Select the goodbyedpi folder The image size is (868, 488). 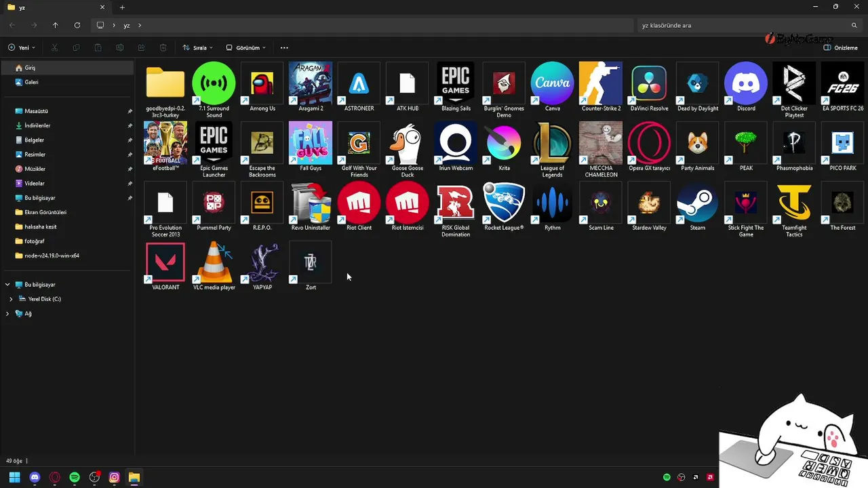(165, 91)
